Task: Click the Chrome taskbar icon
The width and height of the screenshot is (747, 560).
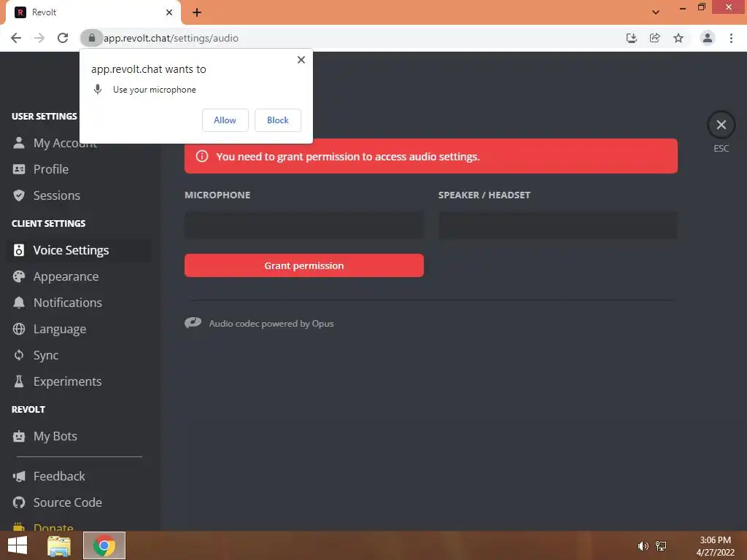Action: point(104,545)
